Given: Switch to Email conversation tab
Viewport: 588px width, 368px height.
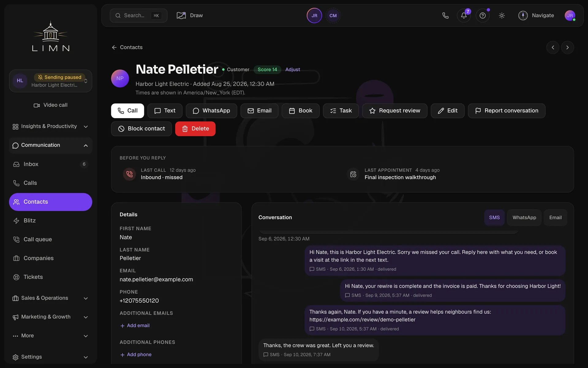Looking at the screenshot, I should click(x=555, y=217).
